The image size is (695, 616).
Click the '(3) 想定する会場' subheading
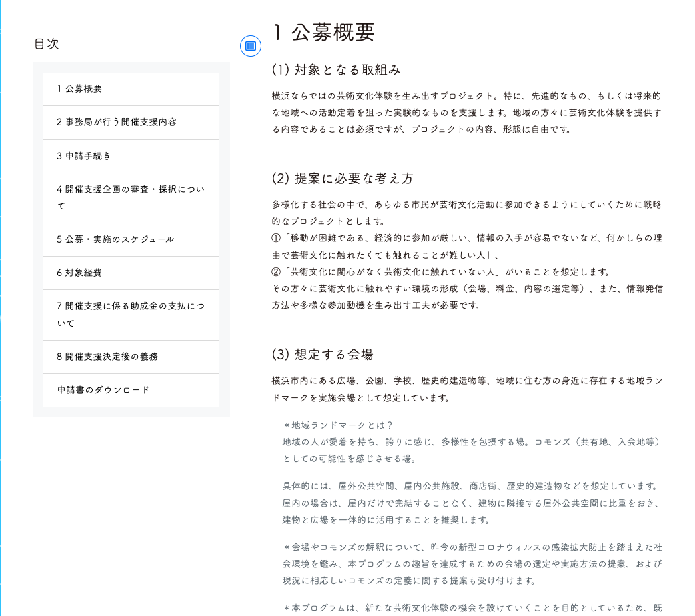pos(323,354)
